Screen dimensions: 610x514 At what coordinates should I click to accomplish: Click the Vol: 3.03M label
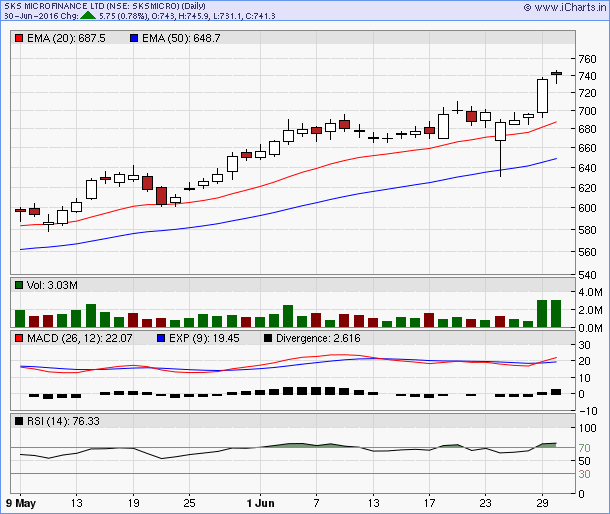pos(52,285)
